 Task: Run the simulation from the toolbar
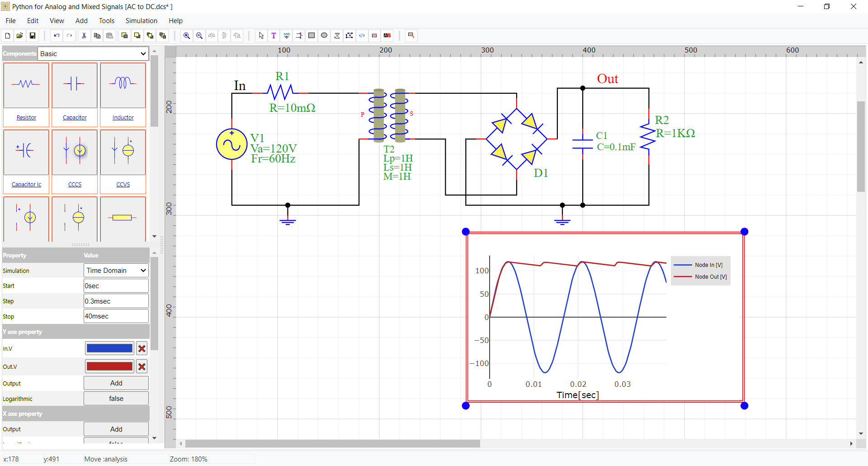click(411, 36)
